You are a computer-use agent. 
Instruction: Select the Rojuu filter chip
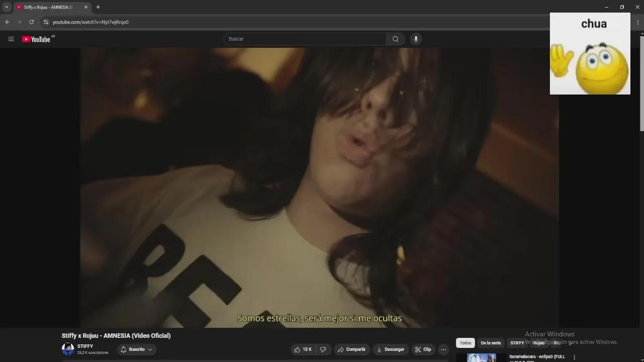[539, 343]
